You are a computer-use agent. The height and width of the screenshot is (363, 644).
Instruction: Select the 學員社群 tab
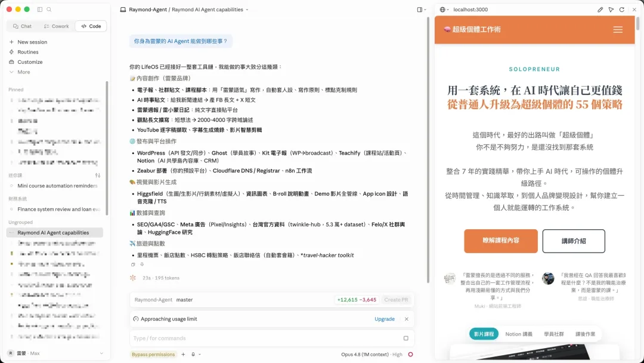tap(554, 334)
